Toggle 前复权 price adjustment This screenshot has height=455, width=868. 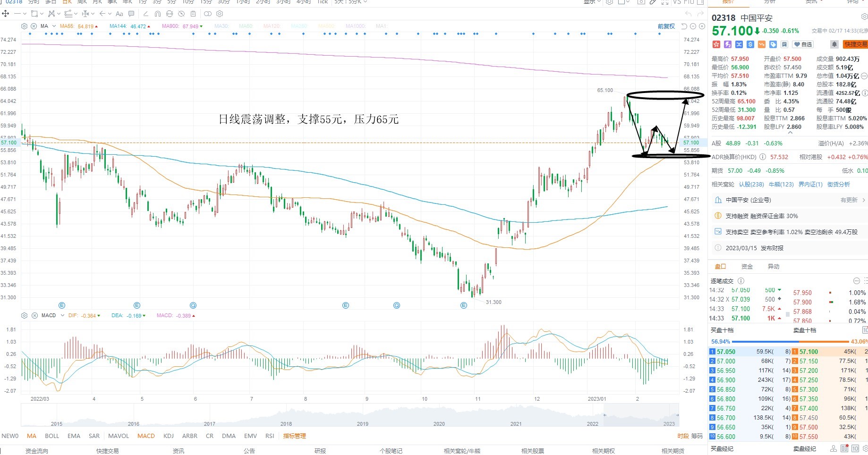point(666,26)
